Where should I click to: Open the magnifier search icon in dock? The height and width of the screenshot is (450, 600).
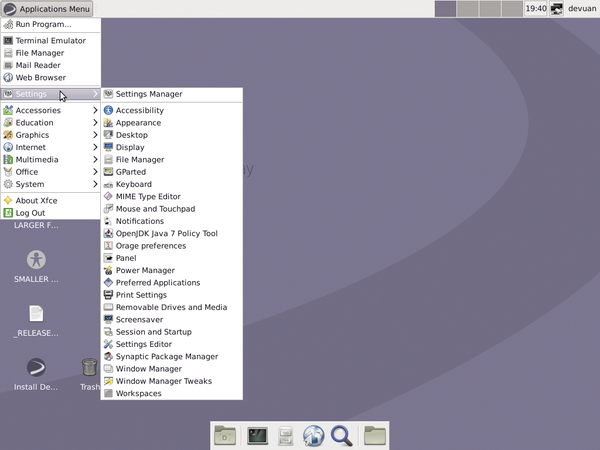[x=342, y=436]
